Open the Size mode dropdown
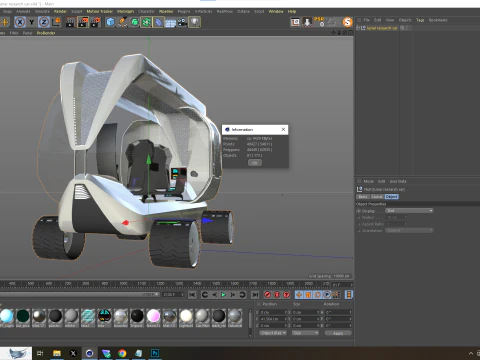The height and width of the screenshot is (360, 480). tap(305, 333)
